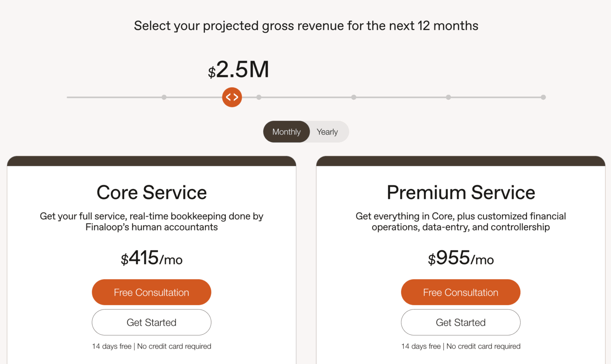The image size is (611, 364).
Task: Select the Monthly billing option
Action: tap(286, 132)
